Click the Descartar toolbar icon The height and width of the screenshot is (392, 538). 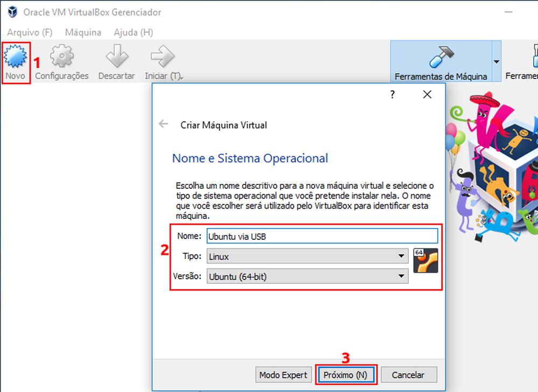[x=116, y=55]
